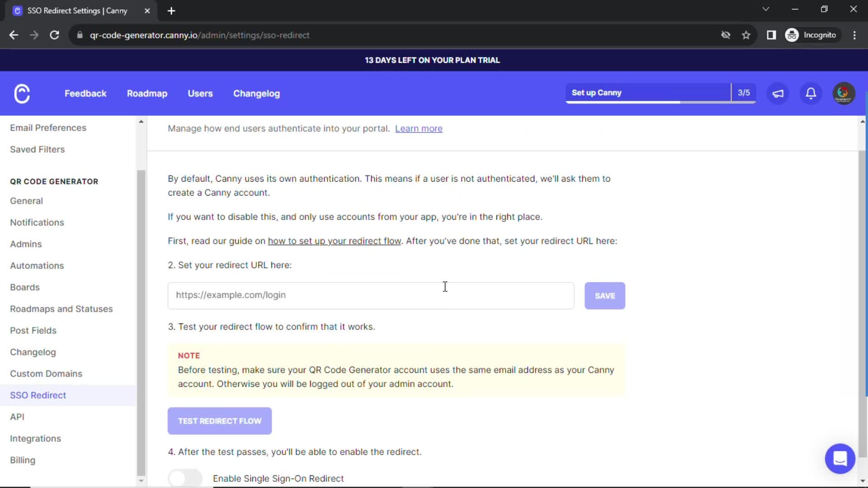
Task: Expand QR Code Generator sidebar section
Action: point(54,181)
